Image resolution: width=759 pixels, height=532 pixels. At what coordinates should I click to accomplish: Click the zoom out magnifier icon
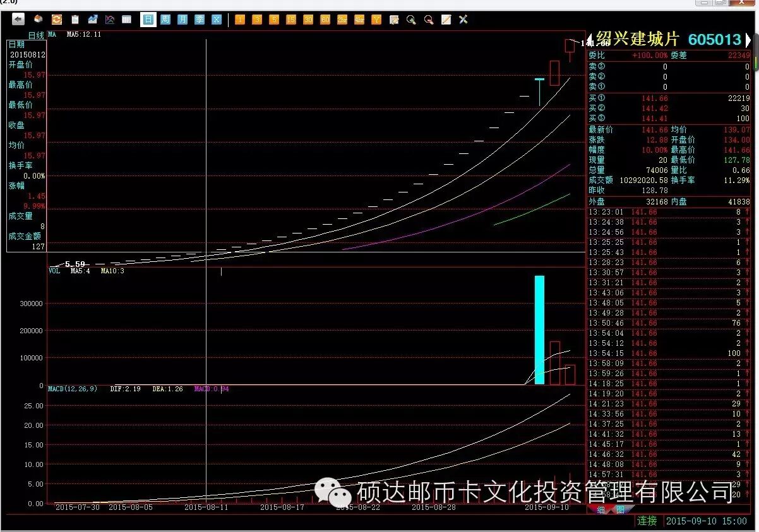pos(429,20)
